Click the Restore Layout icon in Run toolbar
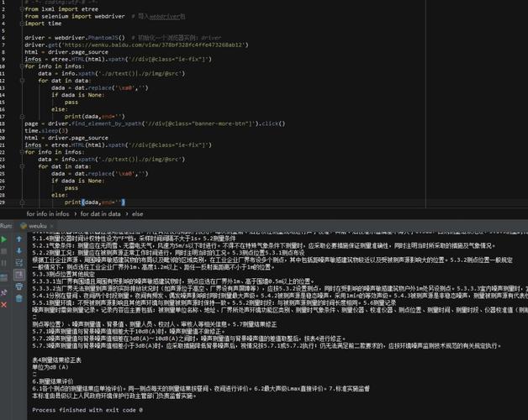The image size is (528, 420). (3, 278)
